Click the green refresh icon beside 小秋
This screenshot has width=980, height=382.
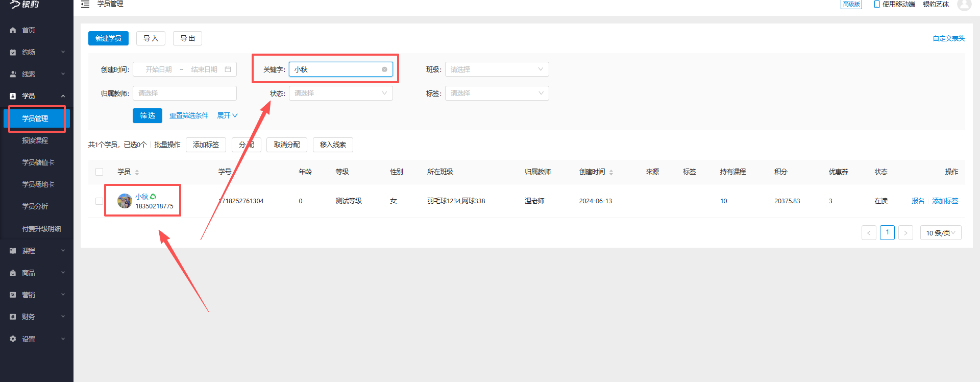pos(153,197)
